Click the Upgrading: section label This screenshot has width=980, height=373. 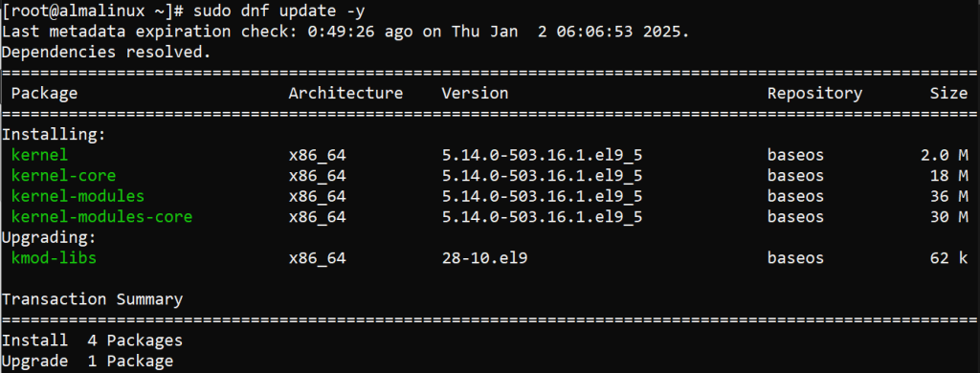click(49, 237)
